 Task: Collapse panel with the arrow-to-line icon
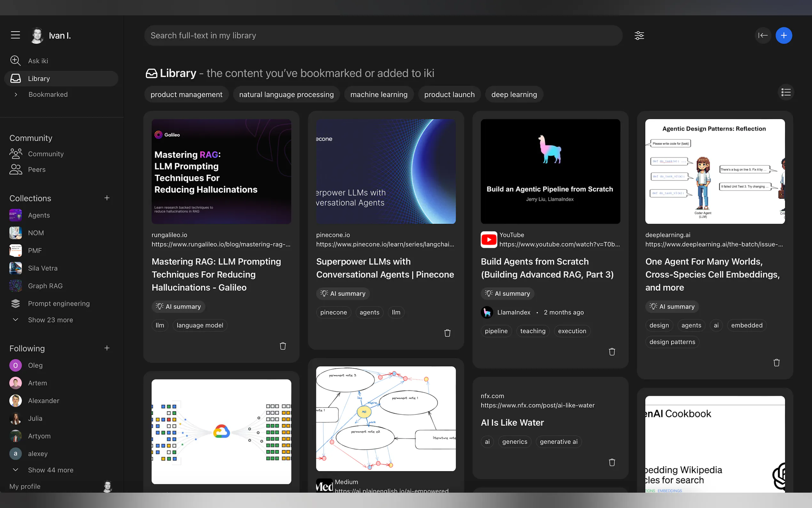pos(763,36)
